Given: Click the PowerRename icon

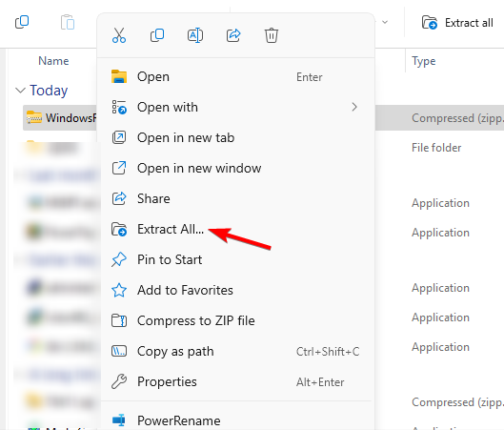Looking at the screenshot, I should click(119, 420).
